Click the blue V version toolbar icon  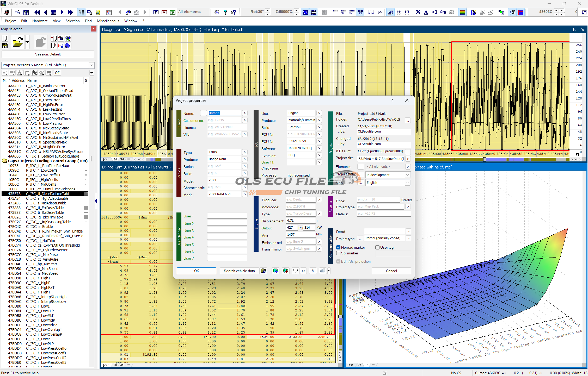point(164,12)
